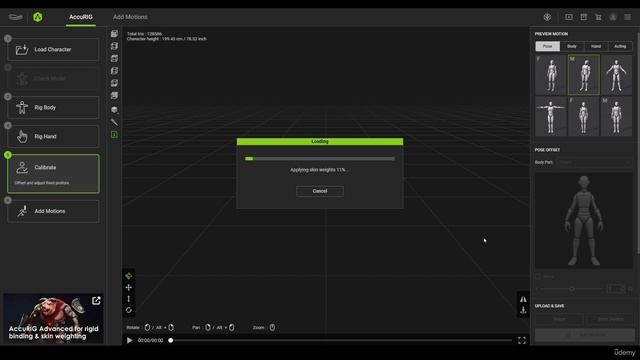
Task: Choose the T-pose thumbnail
Action: [551, 116]
